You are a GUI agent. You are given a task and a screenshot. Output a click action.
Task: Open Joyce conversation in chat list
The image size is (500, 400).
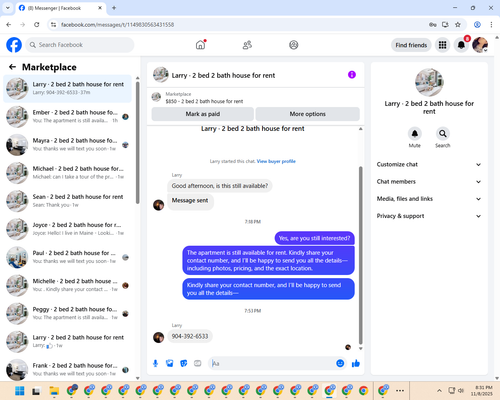coord(68,229)
